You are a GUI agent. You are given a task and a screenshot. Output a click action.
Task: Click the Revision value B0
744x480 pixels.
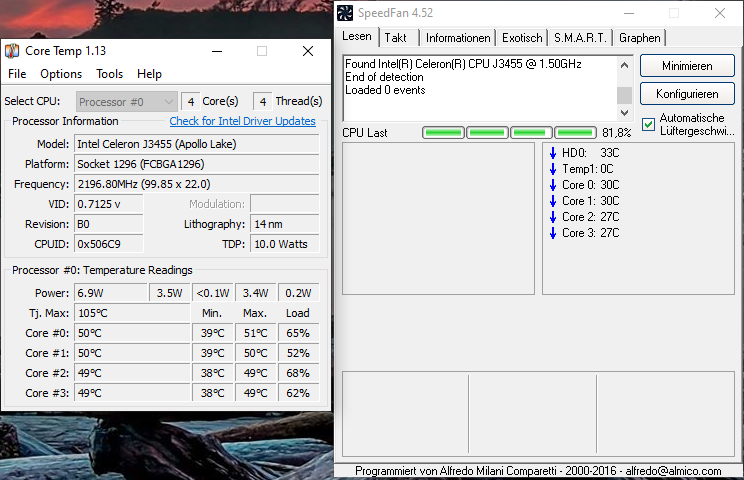click(x=109, y=224)
